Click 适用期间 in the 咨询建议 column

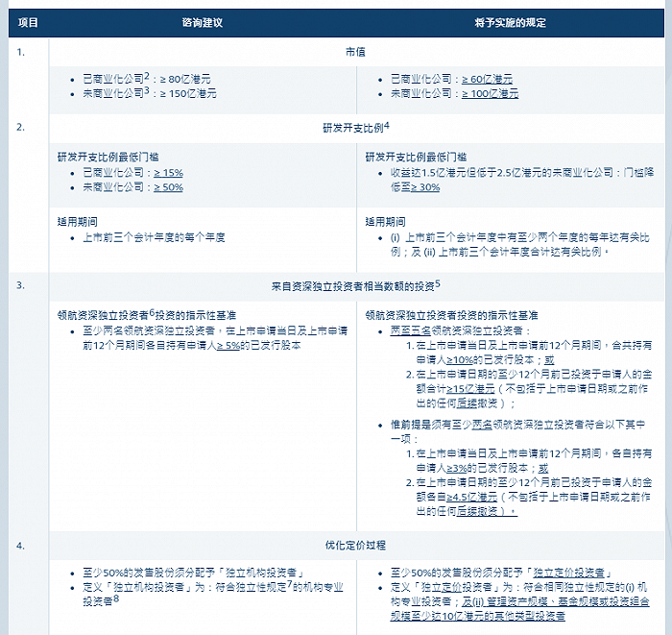click(x=78, y=222)
